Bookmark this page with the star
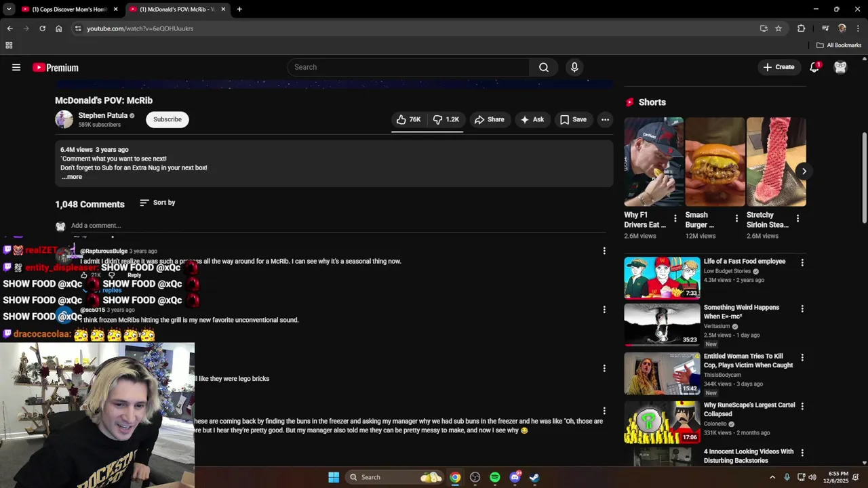 click(778, 28)
